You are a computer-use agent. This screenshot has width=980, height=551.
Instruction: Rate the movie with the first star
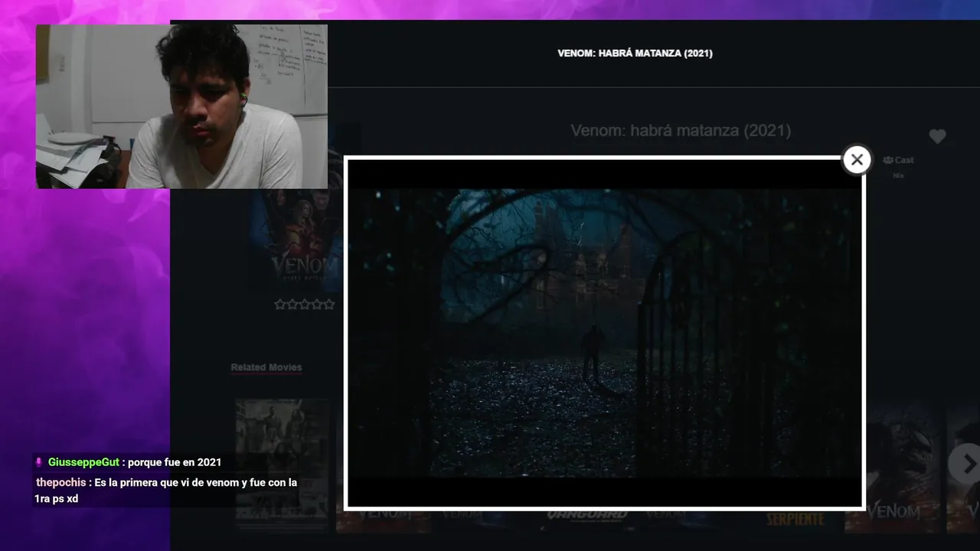click(x=280, y=305)
